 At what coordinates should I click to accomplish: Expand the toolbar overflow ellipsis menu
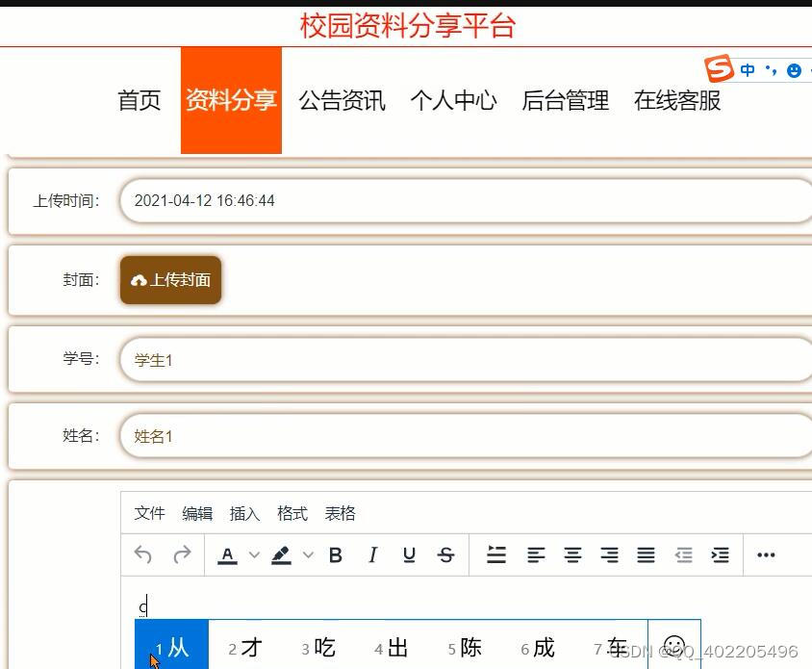pos(766,555)
